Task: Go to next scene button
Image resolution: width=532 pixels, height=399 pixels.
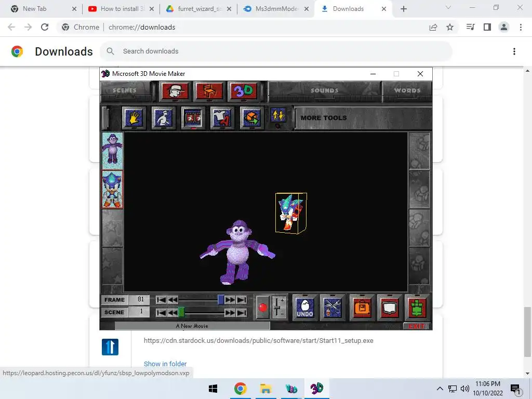Action: (x=230, y=312)
